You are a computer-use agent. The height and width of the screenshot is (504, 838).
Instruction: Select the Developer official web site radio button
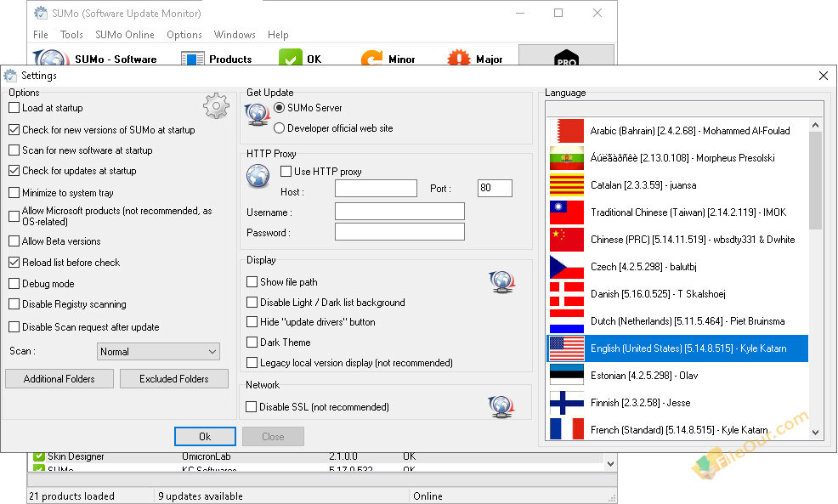coord(279,128)
